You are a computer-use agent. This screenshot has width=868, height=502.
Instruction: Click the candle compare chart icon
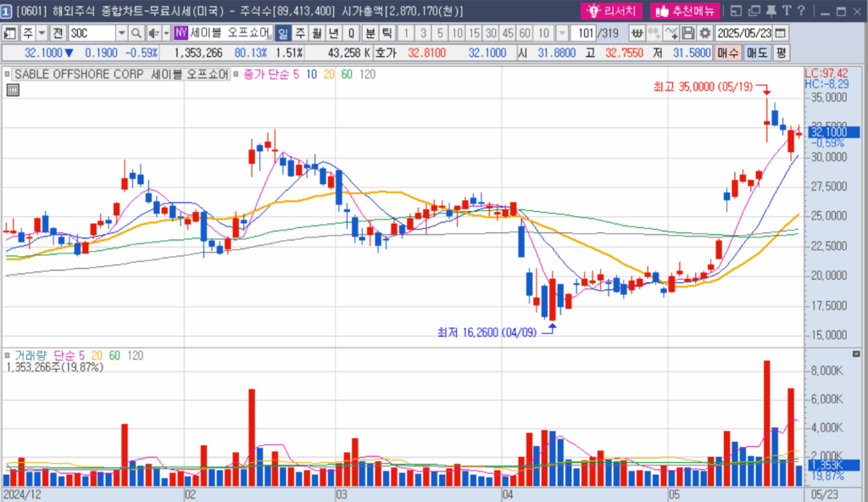(654, 33)
